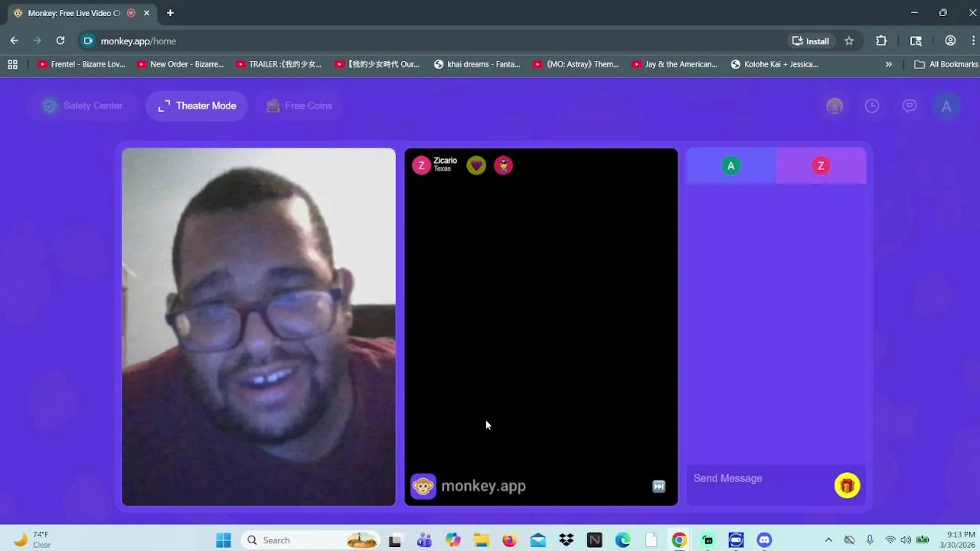980x551 pixels.
Task: Open Firefox from taskbar
Action: (x=510, y=540)
